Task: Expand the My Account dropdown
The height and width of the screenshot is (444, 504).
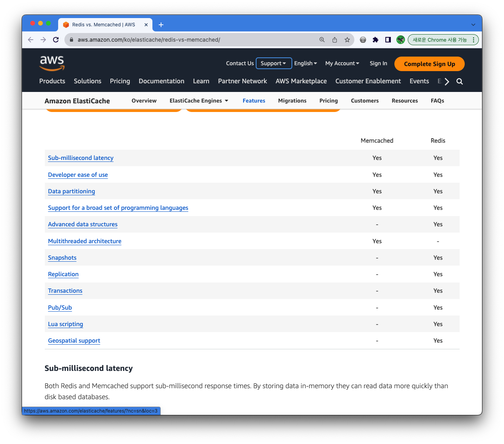Action: tap(342, 63)
